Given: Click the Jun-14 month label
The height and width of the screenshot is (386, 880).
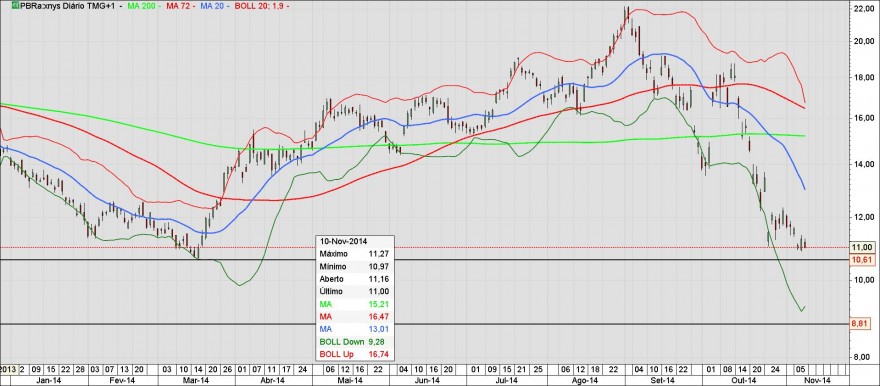Looking at the screenshot, I should click(x=429, y=380).
